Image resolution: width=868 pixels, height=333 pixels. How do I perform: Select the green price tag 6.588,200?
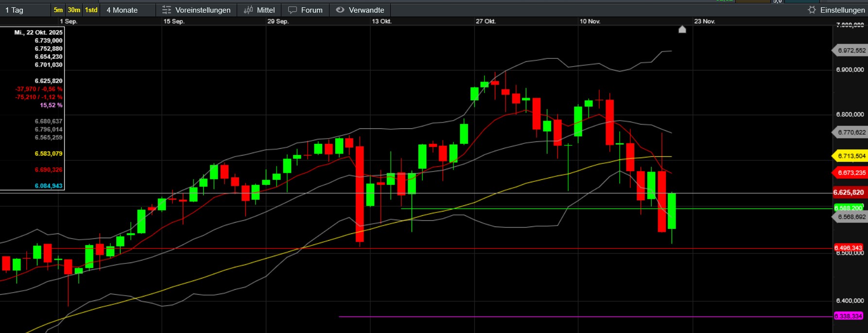pyautogui.click(x=849, y=208)
